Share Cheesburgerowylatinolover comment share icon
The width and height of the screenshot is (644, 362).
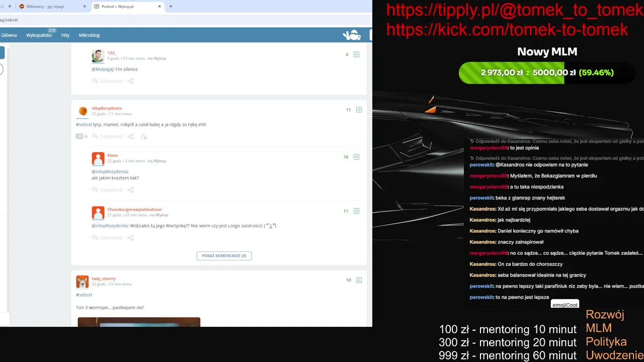click(130, 237)
